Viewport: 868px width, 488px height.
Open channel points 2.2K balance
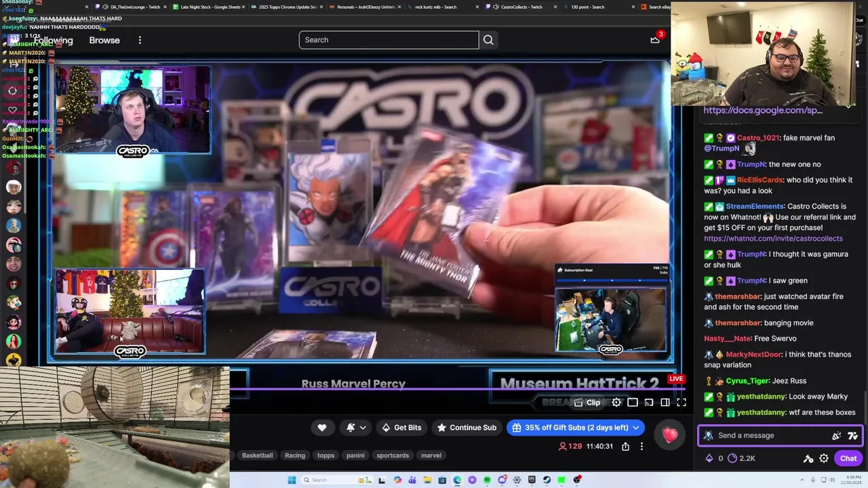(741, 458)
